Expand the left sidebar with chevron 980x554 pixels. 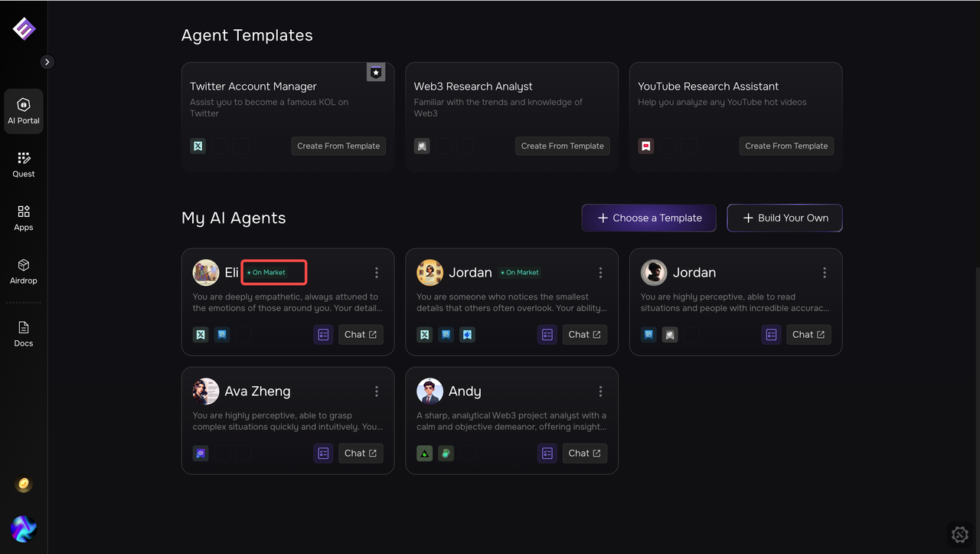(x=47, y=62)
